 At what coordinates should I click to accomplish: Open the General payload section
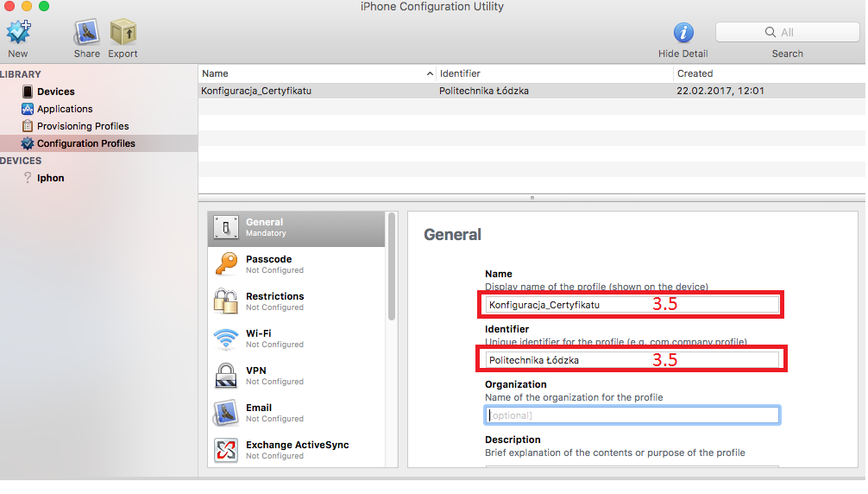[296, 228]
